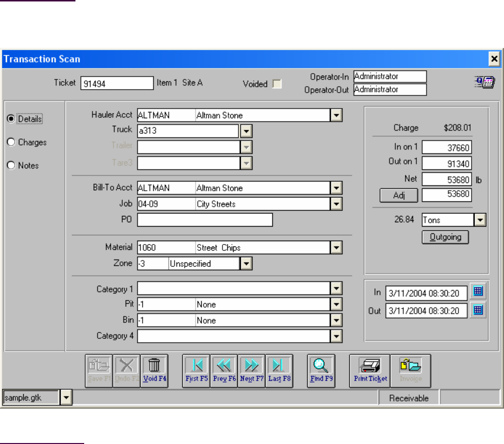
Task: Expand the Hauler Acct dropdown
Action: tap(337, 115)
